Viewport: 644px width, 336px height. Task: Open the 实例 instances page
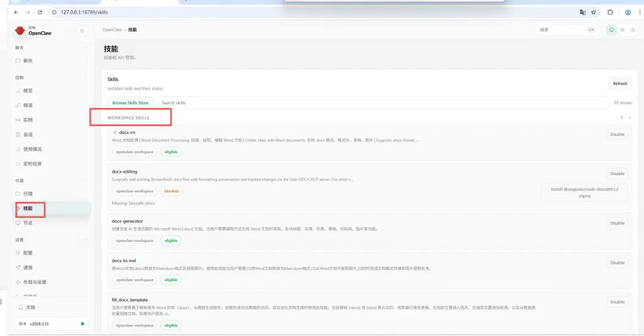(x=51, y=120)
